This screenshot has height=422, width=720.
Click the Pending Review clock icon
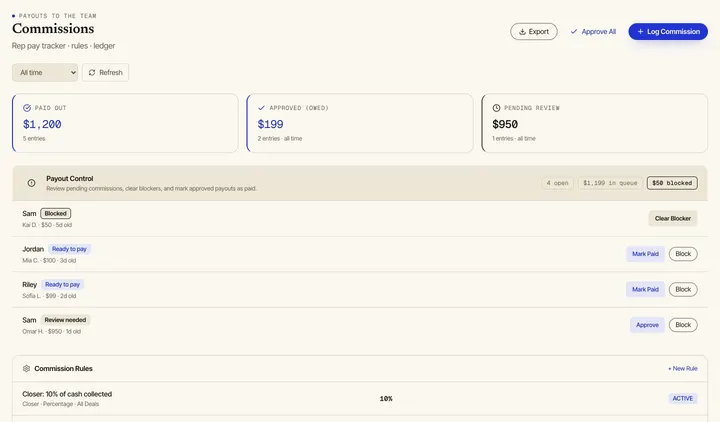[x=496, y=108]
